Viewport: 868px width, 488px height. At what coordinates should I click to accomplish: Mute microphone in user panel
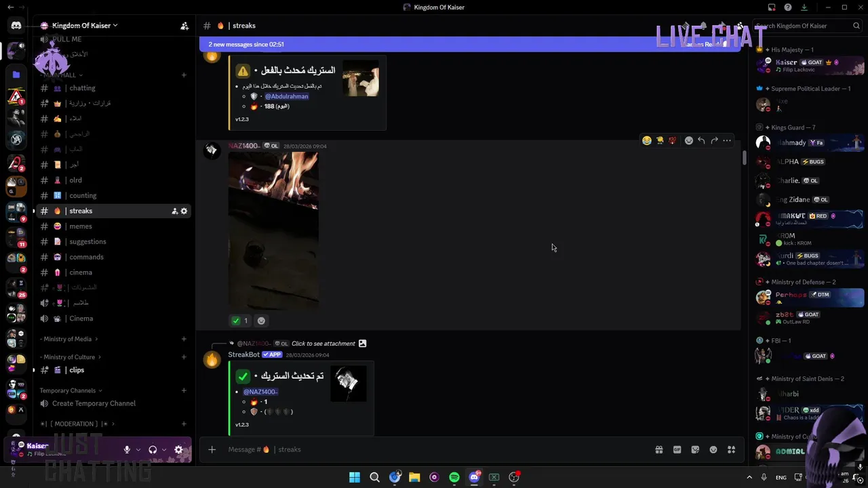click(127, 449)
